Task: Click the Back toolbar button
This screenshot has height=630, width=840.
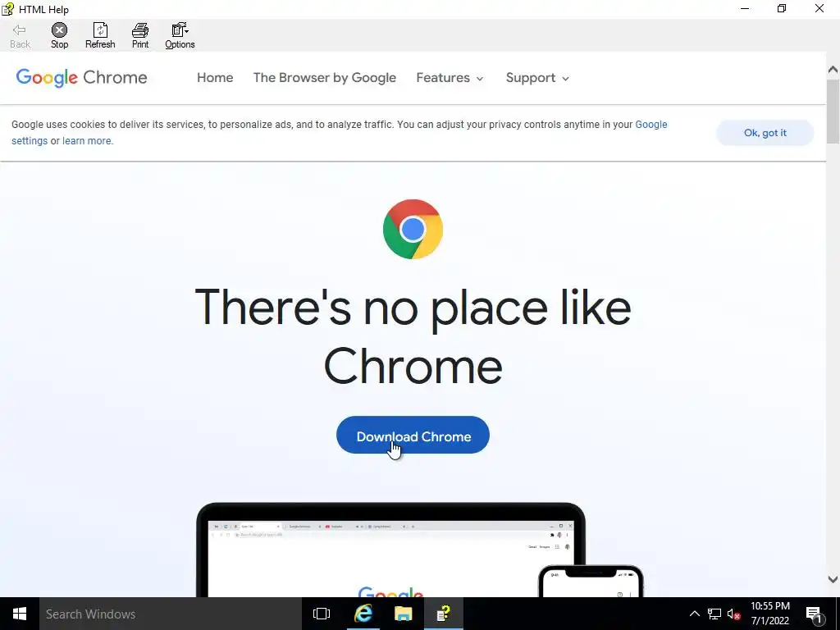Action: point(20,36)
